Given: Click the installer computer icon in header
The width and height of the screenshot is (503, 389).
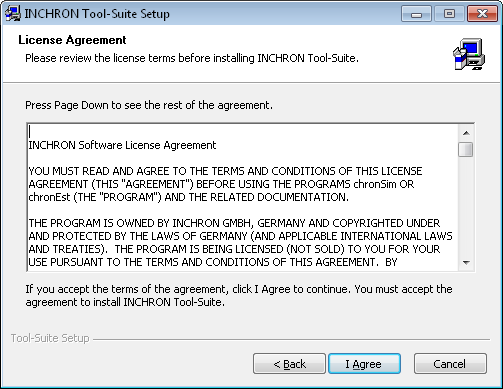Looking at the screenshot, I should pos(469,54).
